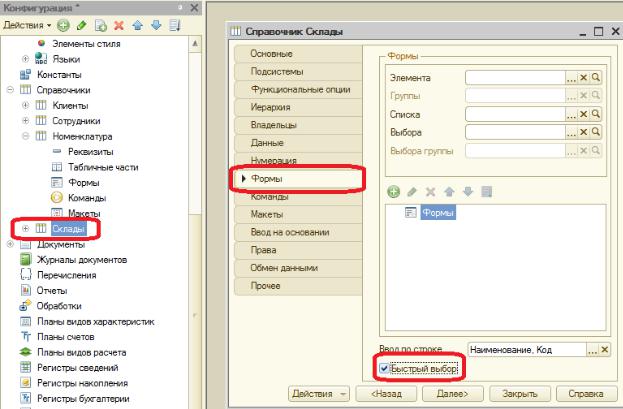This screenshot has width=623, height=409.
Task: Open the Действия dropdown button at dialog bottom
Action: pyautogui.click(x=319, y=394)
